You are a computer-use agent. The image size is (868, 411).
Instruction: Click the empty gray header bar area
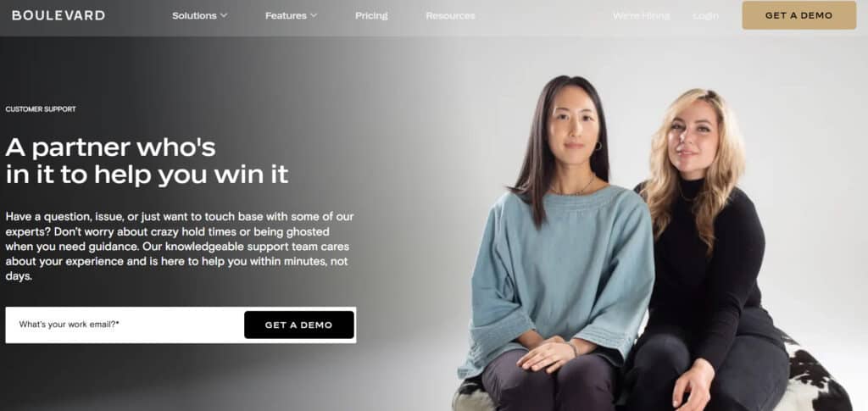coord(542,15)
